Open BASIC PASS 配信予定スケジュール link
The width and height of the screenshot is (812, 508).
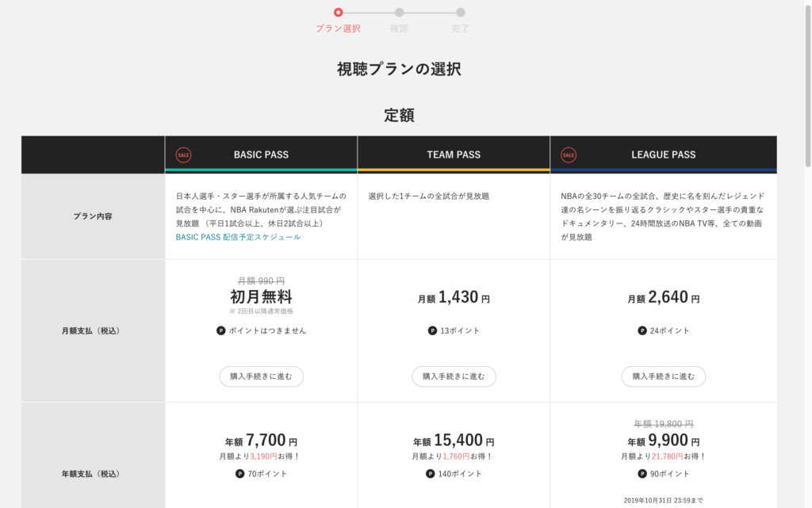click(x=238, y=237)
